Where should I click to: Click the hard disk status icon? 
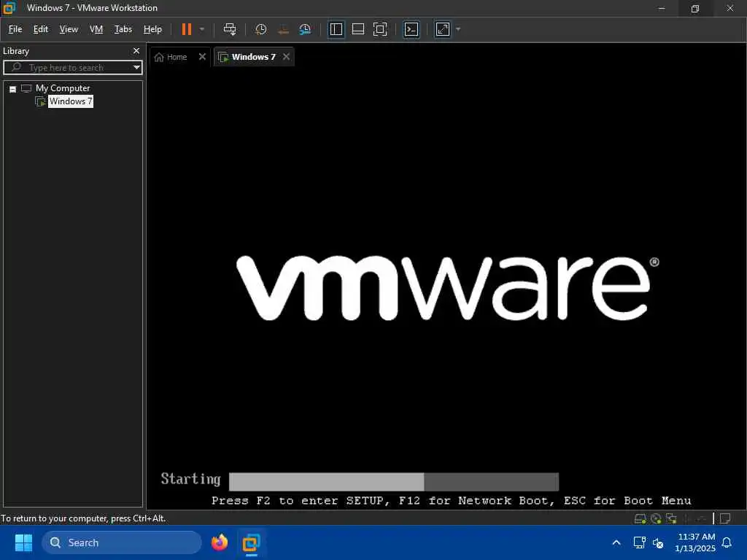(640, 518)
